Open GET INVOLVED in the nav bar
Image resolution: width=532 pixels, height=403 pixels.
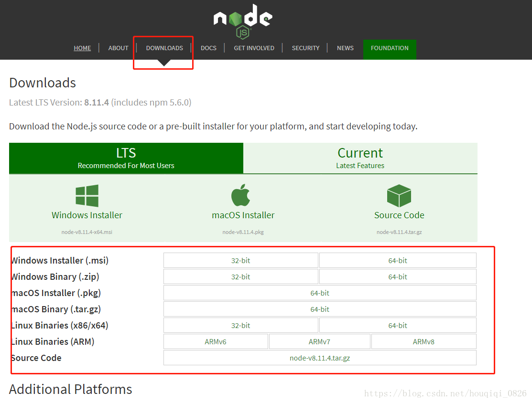(254, 48)
